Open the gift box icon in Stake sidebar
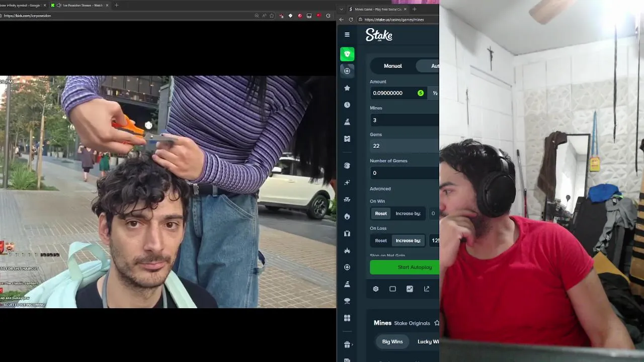 click(347, 345)
